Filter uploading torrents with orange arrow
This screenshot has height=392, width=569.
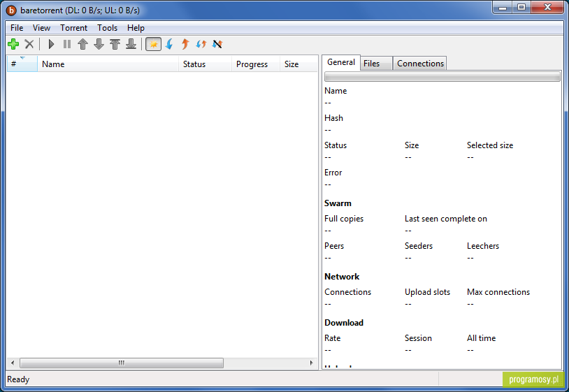pos(185,44)
